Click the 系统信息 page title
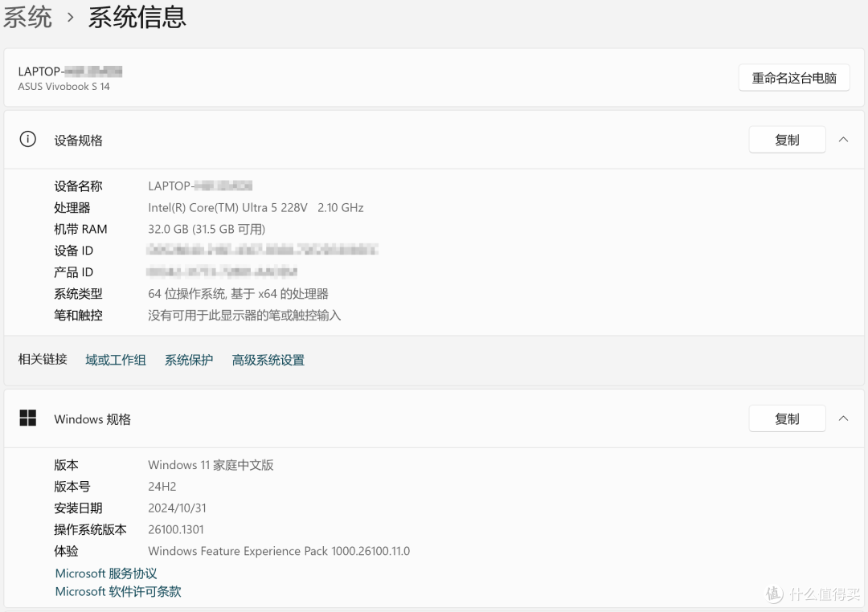 coord(137,17)
